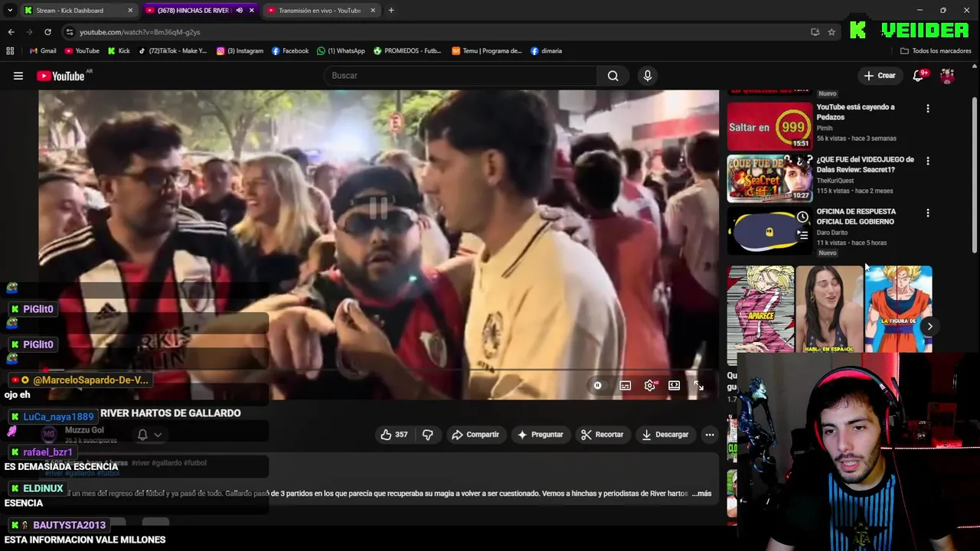The image size is (980, 551).
Task: Dislike the video with thumbs down
Action: [x=428, y=435]
